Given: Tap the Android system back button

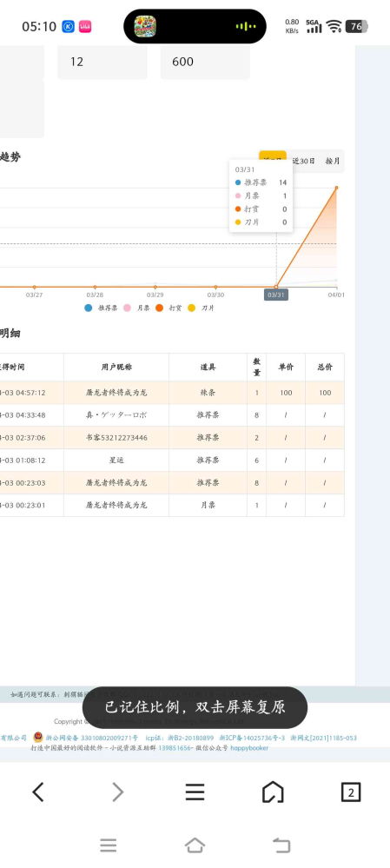Looking at the screenshot, I should (281, 845).
